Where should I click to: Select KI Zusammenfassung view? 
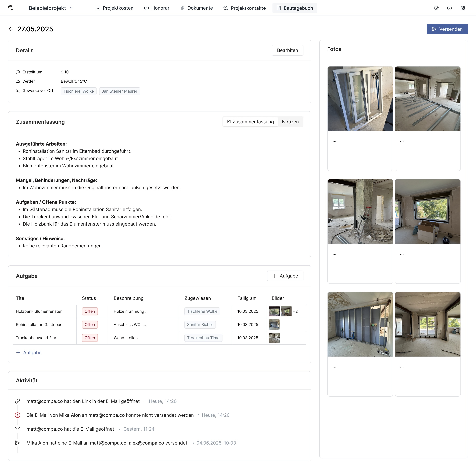click(x=250, y=122)
